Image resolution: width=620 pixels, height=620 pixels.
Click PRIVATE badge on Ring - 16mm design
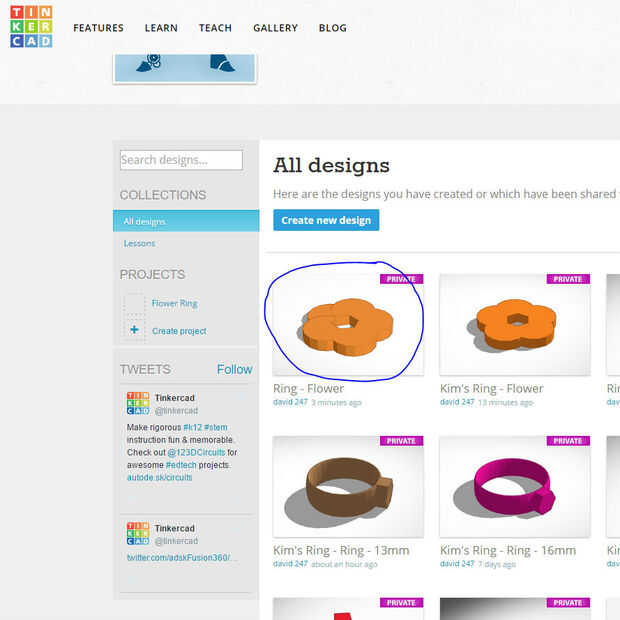(x=568, y=441)
